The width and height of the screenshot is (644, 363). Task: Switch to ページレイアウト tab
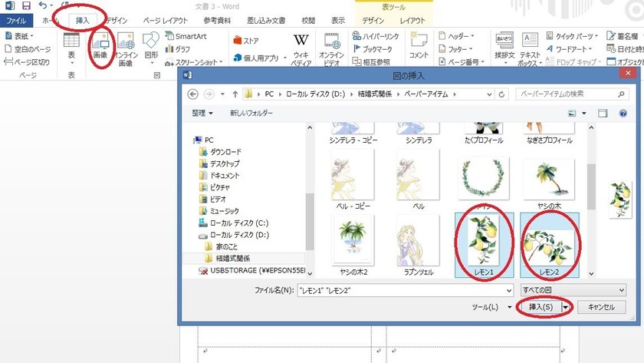(165, 21)
